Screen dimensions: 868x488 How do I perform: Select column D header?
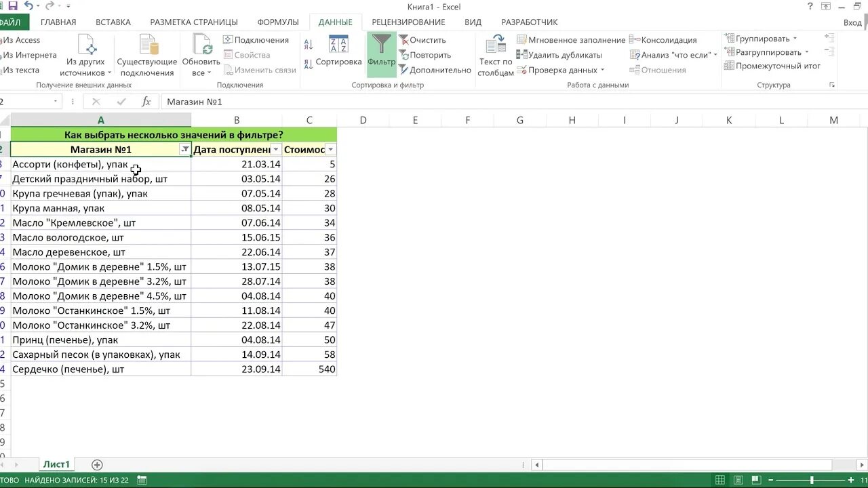point(363,120)
